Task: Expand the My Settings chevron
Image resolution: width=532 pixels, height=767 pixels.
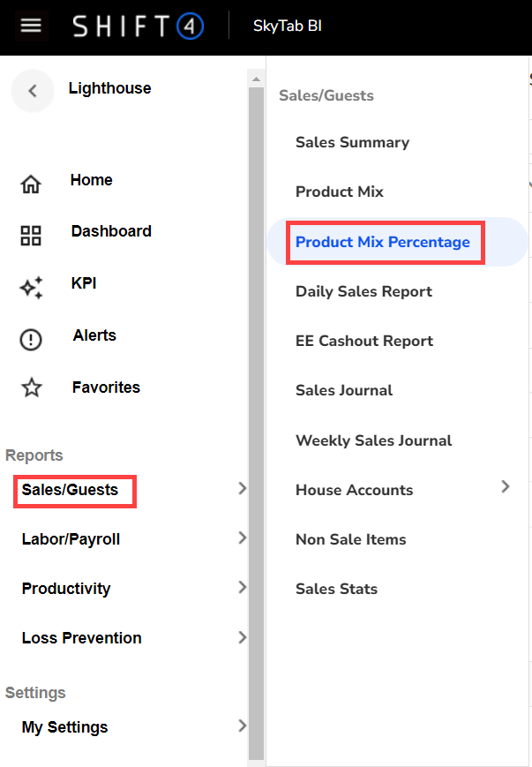Action: (242, 726)
